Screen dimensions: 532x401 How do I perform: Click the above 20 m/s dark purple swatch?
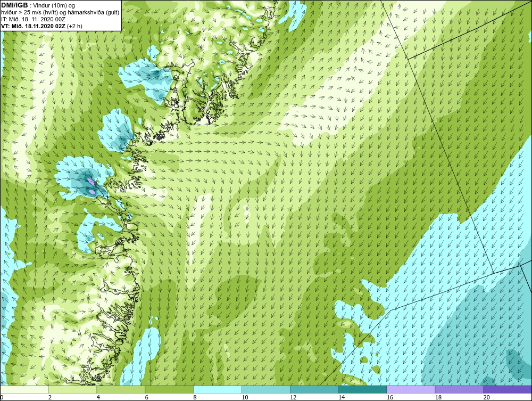pos(508,389)
